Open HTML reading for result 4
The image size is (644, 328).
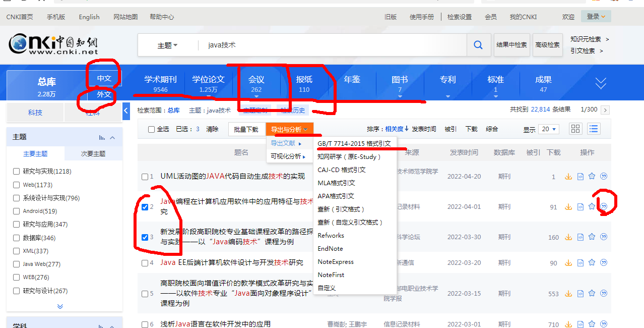pyautogui.click(x=581, y=263)
